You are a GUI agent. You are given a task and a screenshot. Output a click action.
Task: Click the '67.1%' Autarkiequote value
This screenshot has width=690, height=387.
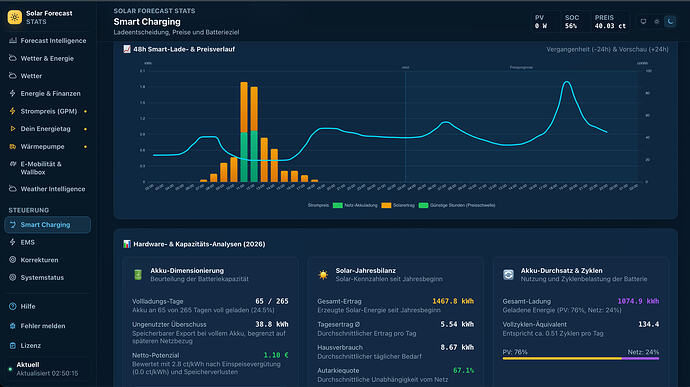[463, 370]
